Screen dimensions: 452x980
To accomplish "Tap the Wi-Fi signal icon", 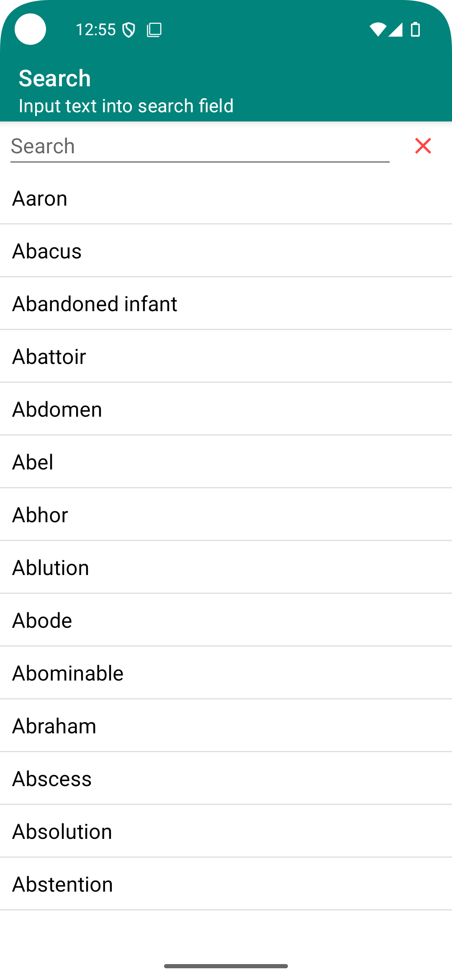I will click(378, 30).
